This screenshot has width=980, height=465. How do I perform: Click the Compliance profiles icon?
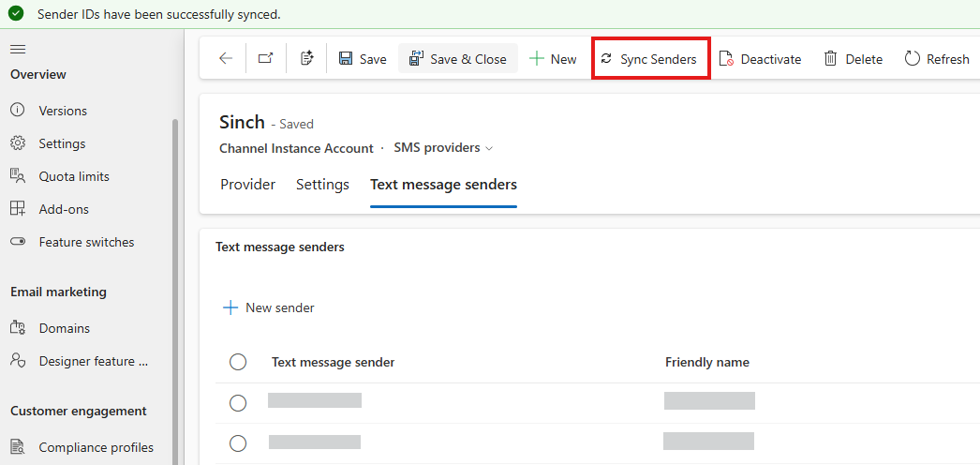coord(18,447)
